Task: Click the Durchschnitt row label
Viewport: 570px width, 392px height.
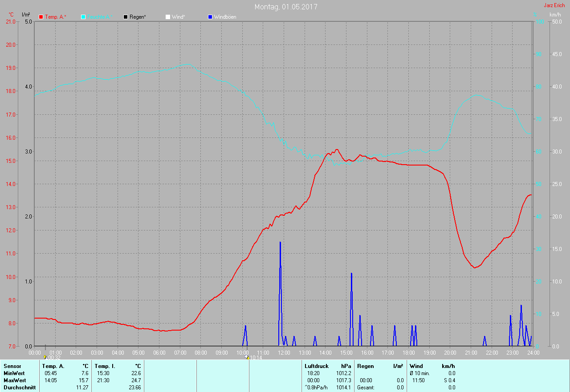Action: pyautogui.click(x=18, y=388)
